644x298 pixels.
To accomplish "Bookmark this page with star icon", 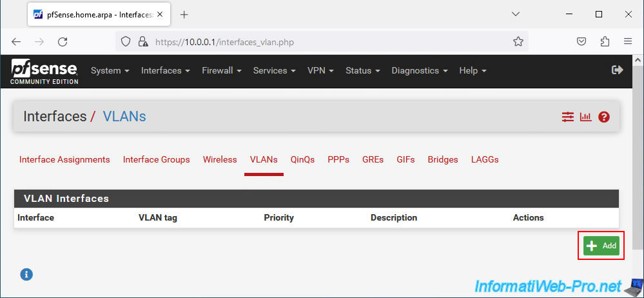I will coord(518,41).
